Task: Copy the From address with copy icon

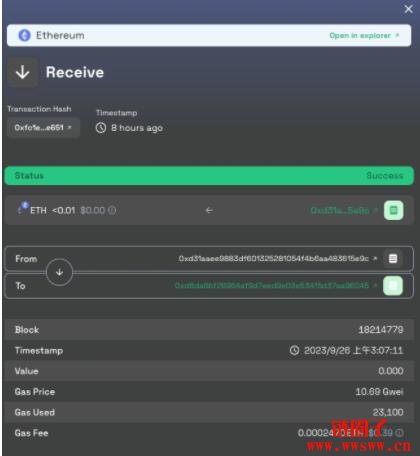Action: point(393,259)
